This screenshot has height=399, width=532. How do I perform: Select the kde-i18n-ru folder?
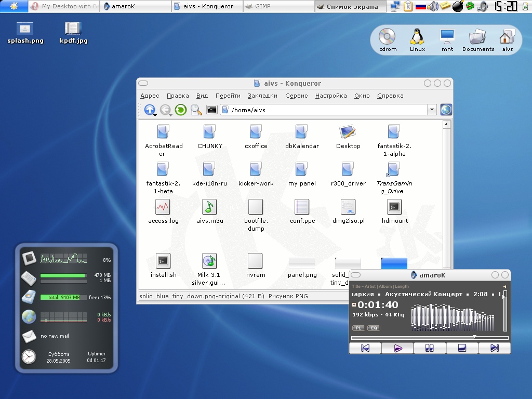[x=209, y=174]
